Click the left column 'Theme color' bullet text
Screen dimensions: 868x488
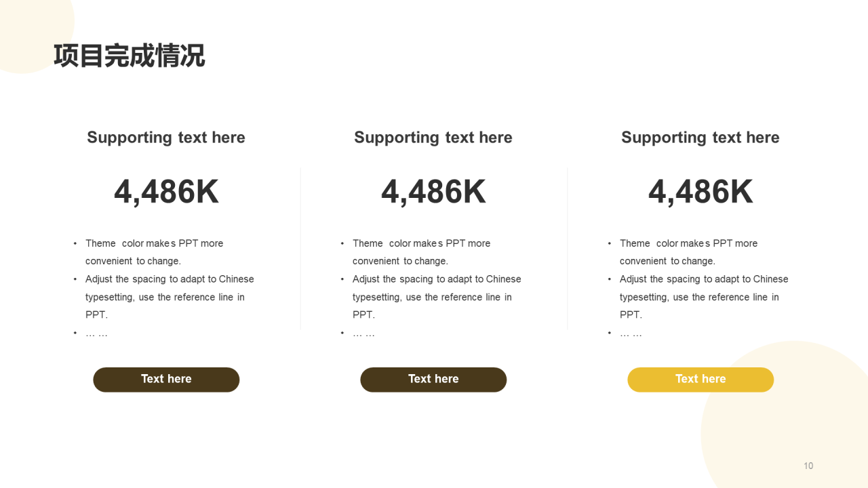155,252
